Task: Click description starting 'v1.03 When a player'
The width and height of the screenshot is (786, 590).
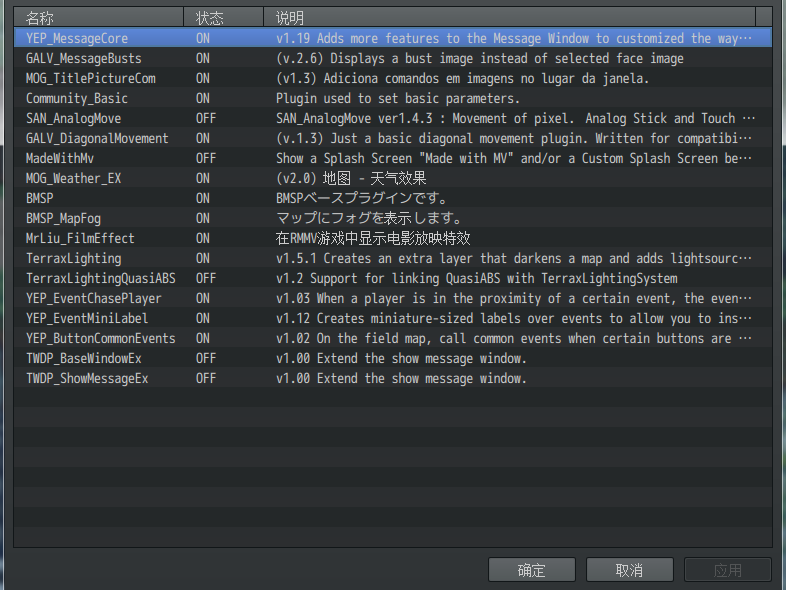Action: coord(514,298)
